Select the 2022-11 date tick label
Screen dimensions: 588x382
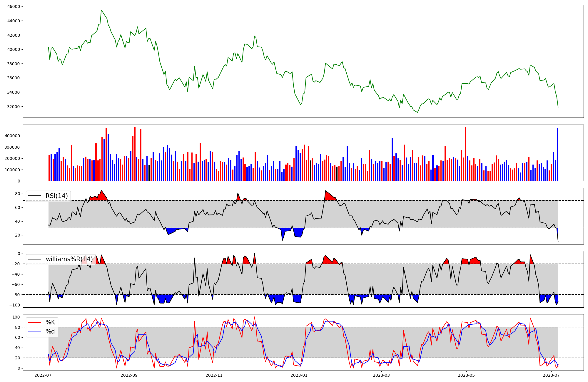[214, 375]
